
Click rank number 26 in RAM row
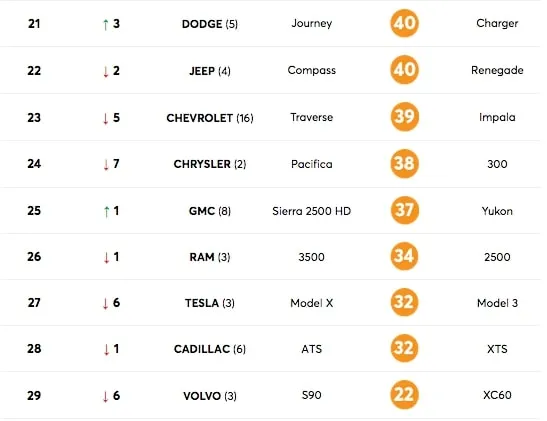click(x=34, y=257)
